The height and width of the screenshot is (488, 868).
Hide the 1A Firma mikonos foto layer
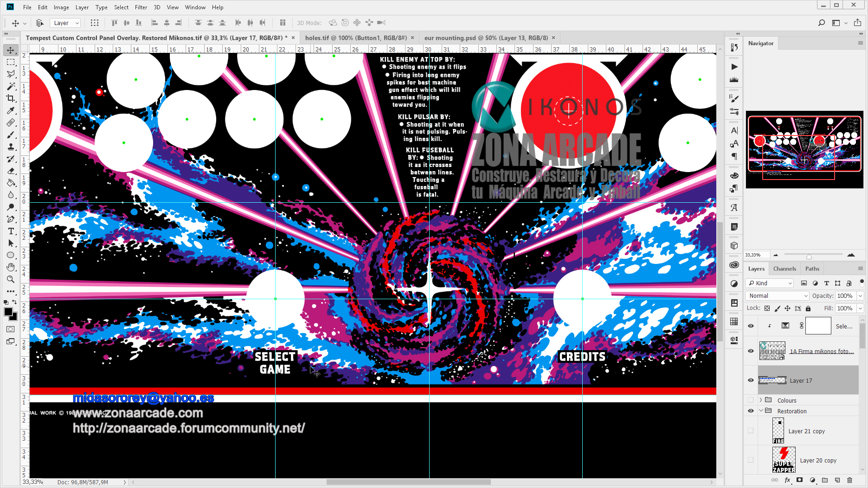[751, 351]
